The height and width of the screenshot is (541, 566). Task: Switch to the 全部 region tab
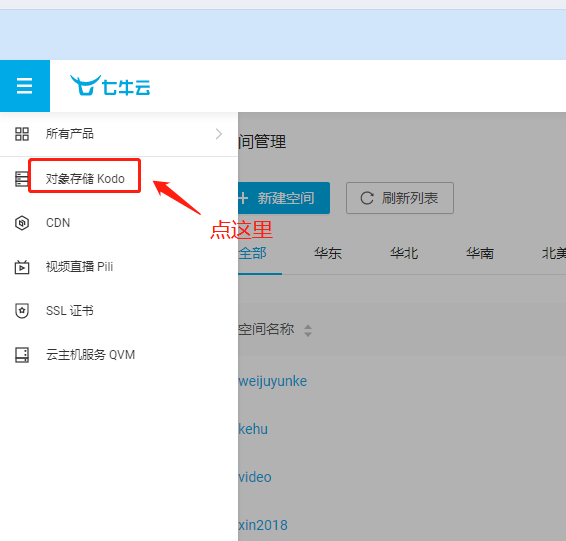coord(252,253)
